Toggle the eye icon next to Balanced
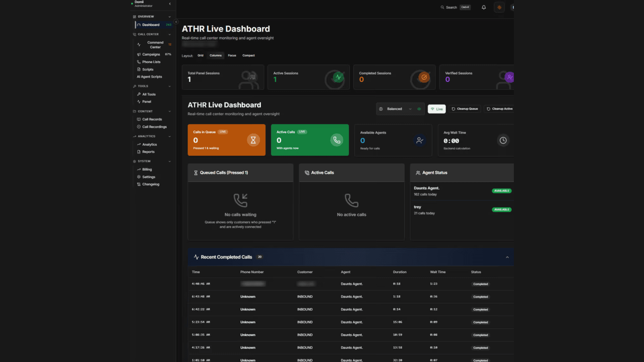 click(x=419, y=109)
